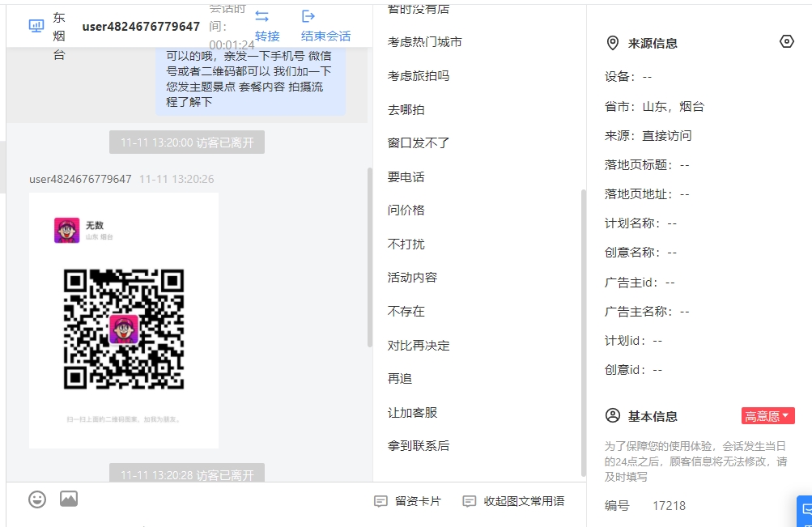Image resolution: width=812 pixels, height=527 pixels.
Task: Open the emoji picker smiley icon
Action: (37, 499)
